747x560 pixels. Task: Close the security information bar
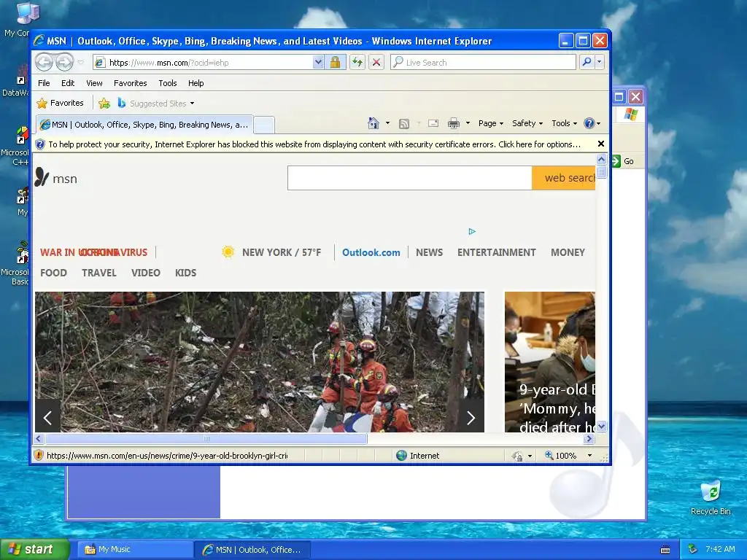(601, 144)
